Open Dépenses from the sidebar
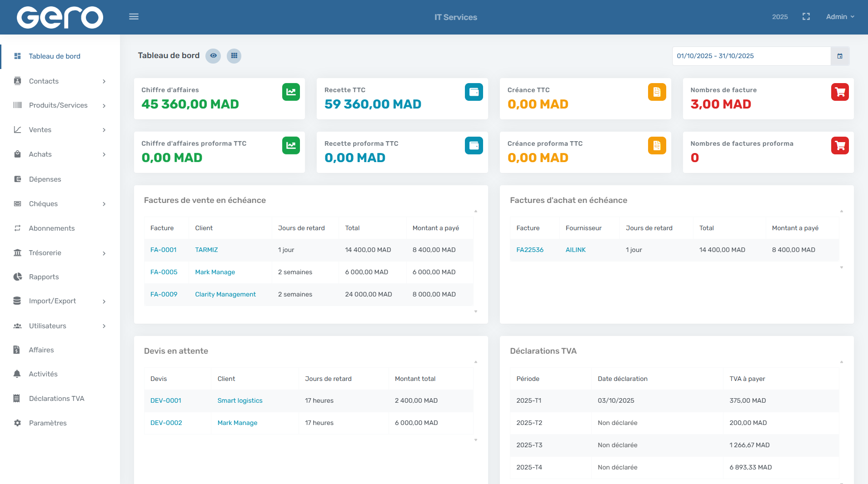Screen dimensions: 868x484 coord(45,179)
